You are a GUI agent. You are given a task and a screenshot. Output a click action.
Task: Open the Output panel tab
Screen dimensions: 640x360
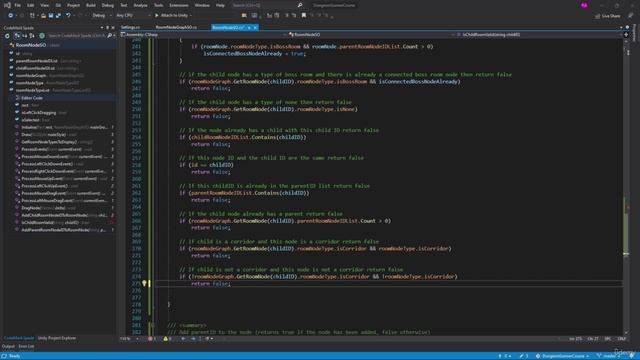click(x=8, y=347)
